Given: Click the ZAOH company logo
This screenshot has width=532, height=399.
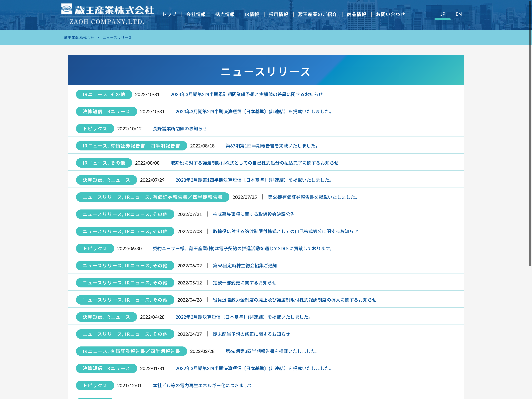Looking at the screenshot, I should [107, 14].
